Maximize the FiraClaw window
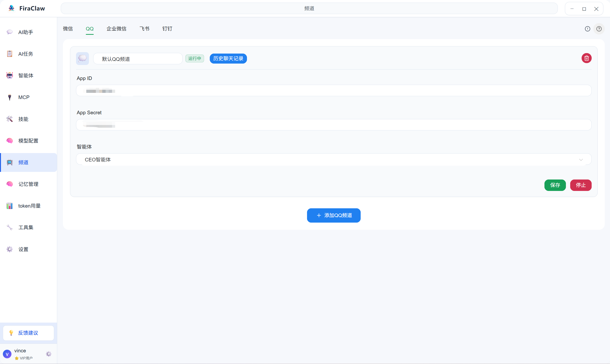 click(x=584, y=9)
